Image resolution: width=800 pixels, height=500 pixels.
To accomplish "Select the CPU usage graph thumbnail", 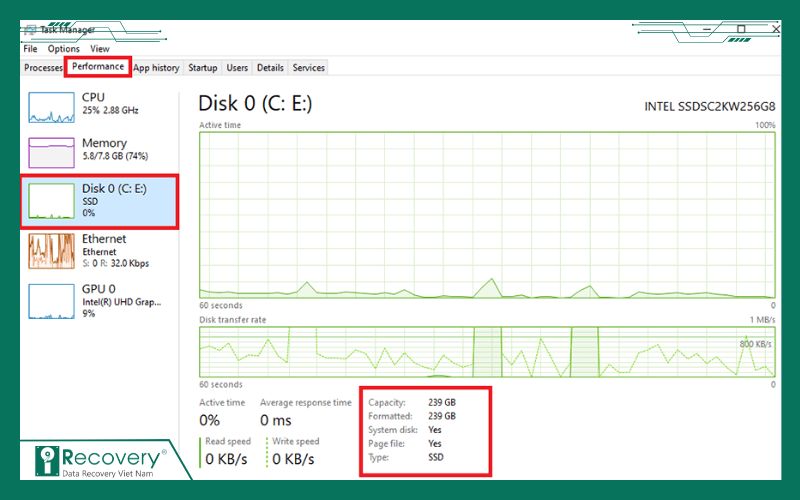I will tap(51, 107).
